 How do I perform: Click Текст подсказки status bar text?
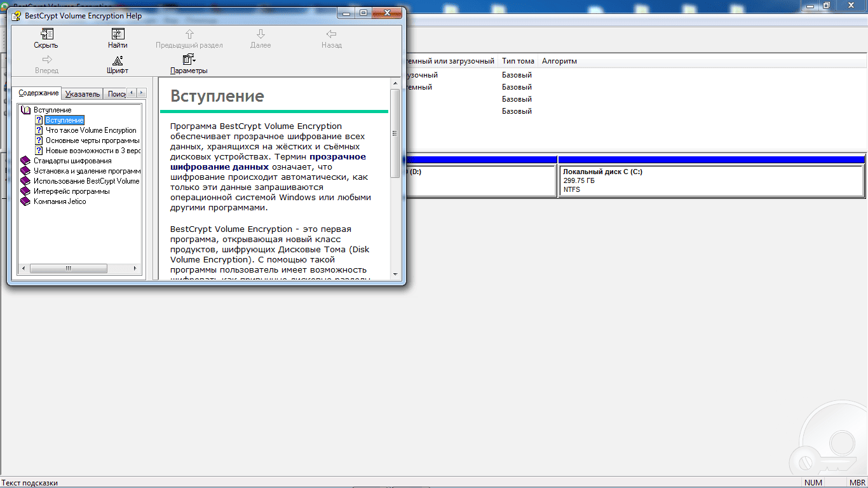pos(29,483)
